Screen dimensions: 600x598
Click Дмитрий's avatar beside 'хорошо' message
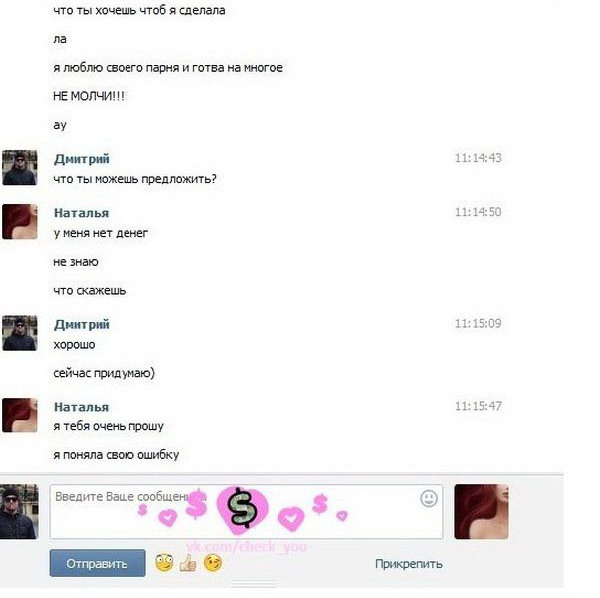pos(20,333)
